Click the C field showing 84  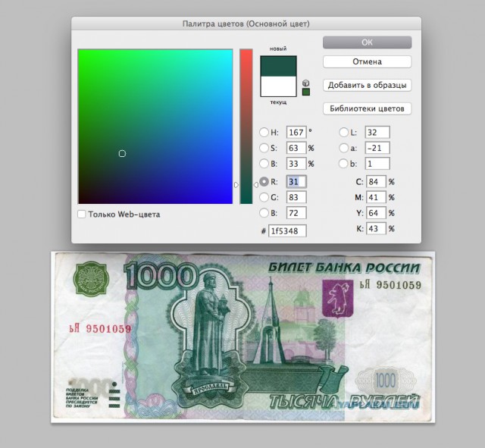(x=376, y=182)
